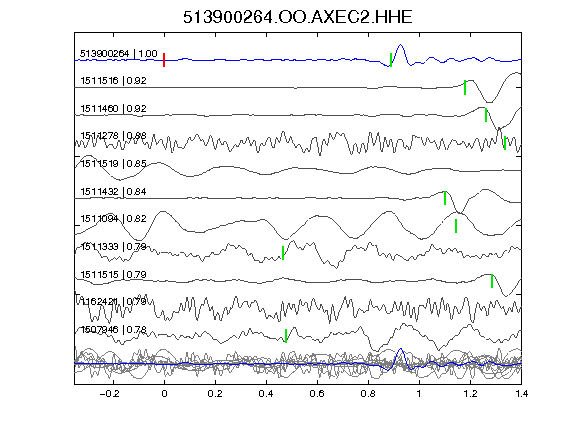Image resolution: width=576 pixels, height=432 pixels.
Task: Click the green pick on trace 1511432
Action: pyautogui.click(x=445, y=198)
